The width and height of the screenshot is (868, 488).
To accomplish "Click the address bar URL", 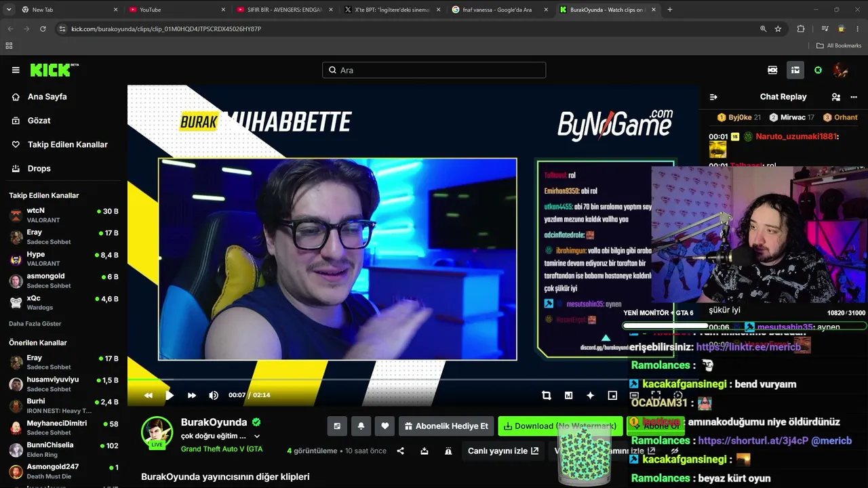I will 166,29.
